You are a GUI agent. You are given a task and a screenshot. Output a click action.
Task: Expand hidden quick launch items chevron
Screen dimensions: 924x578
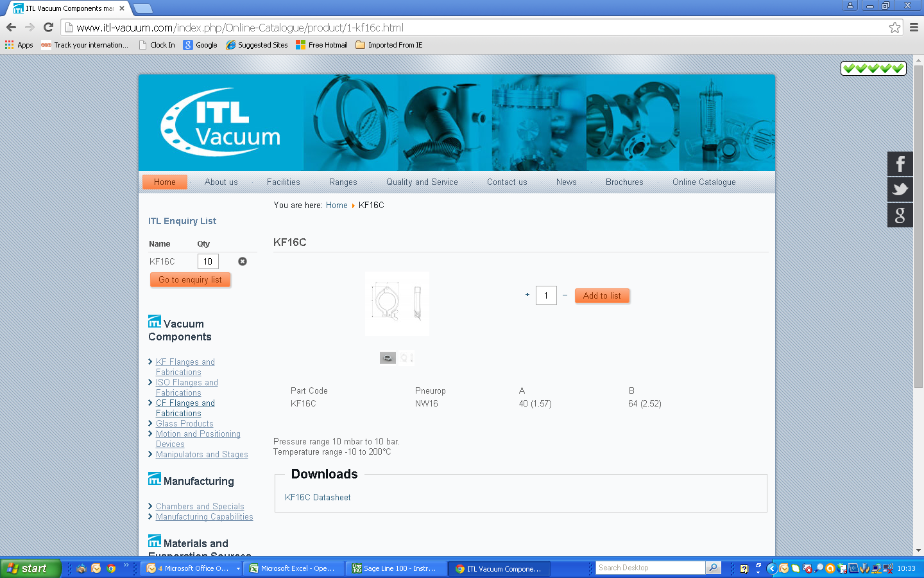(x=126, y=565)
